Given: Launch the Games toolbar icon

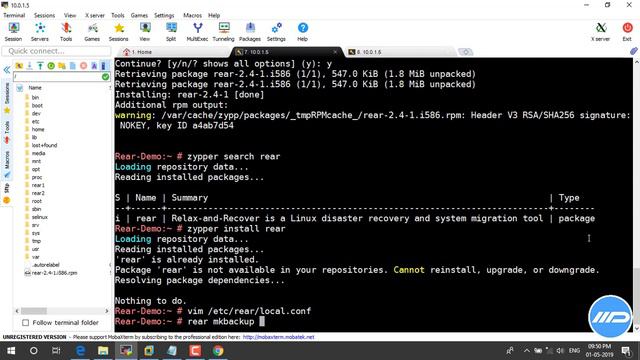Looking at the screenshot, I should point(92,32).
